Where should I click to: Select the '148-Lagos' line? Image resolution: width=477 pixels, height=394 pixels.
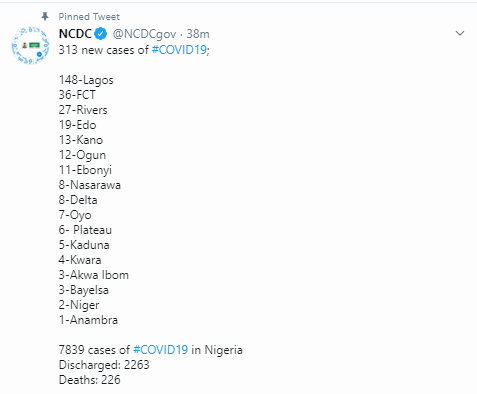[86, 80]
